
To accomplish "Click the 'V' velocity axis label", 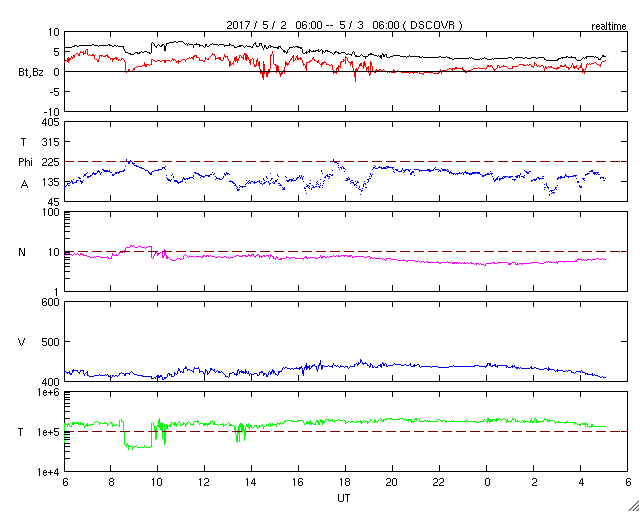I will coord(22,342).
